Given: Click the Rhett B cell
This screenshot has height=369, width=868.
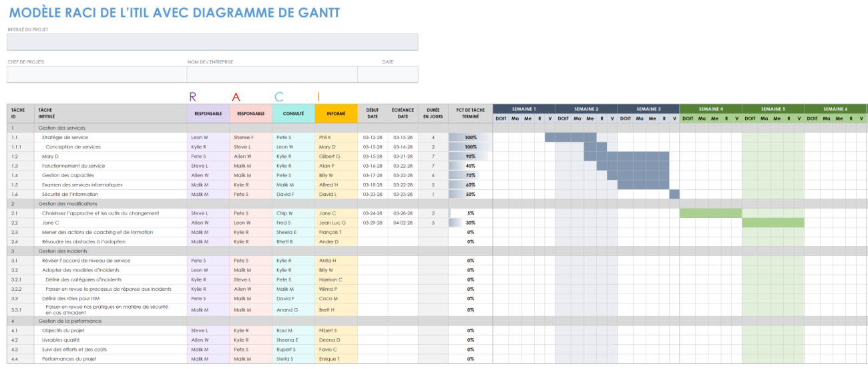Looking at the screenshot, I should [x=293, y=241].
